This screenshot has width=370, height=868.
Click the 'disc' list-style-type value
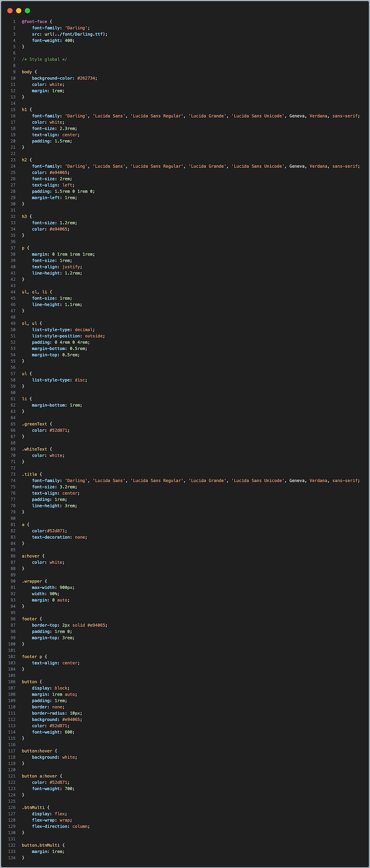[80, 380]
